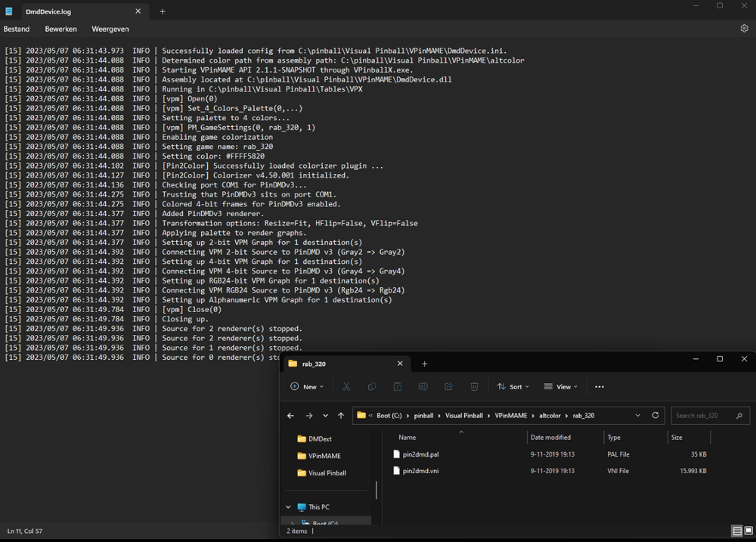Maximize the File Explorer window
Viewport: 756px width, 542px height.
(x=720, y=359)
